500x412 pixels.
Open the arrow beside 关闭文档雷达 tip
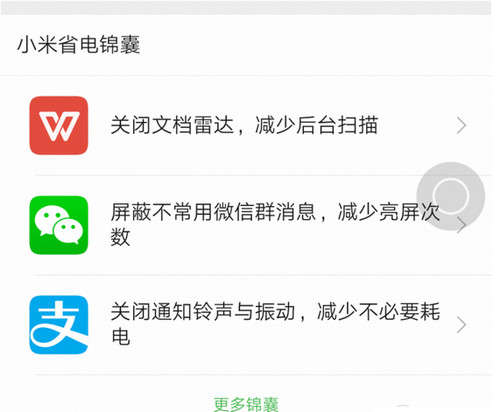pyautogui.click(x=461, y=126)
